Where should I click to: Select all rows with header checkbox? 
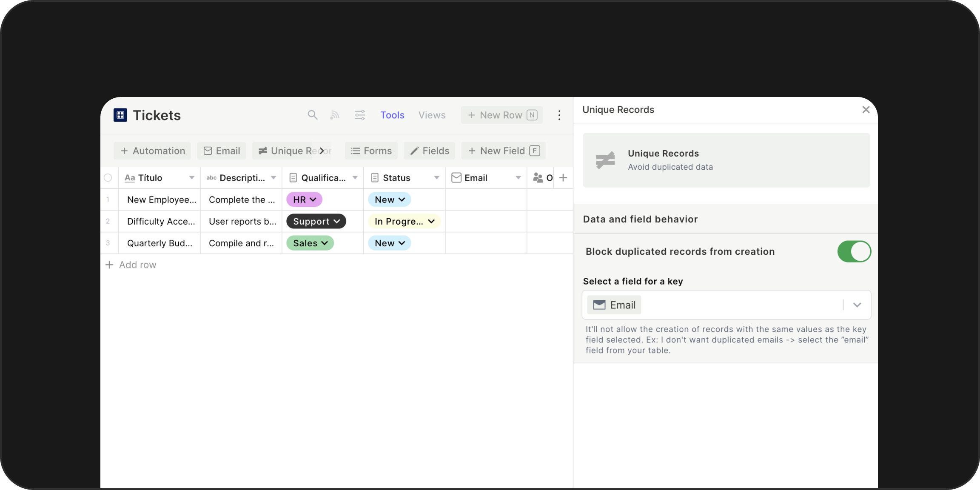(x=108, y=178)
